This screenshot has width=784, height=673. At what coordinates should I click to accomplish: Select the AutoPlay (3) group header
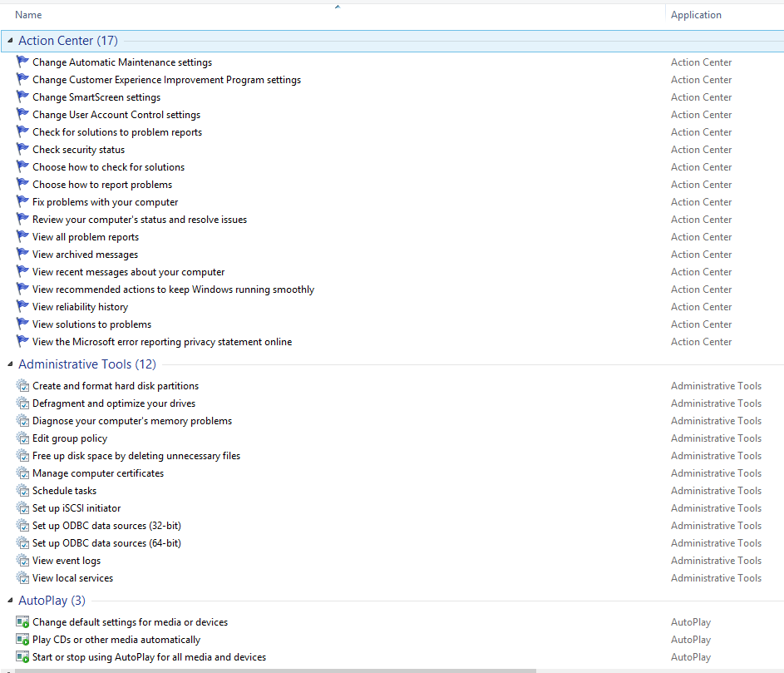52,601
